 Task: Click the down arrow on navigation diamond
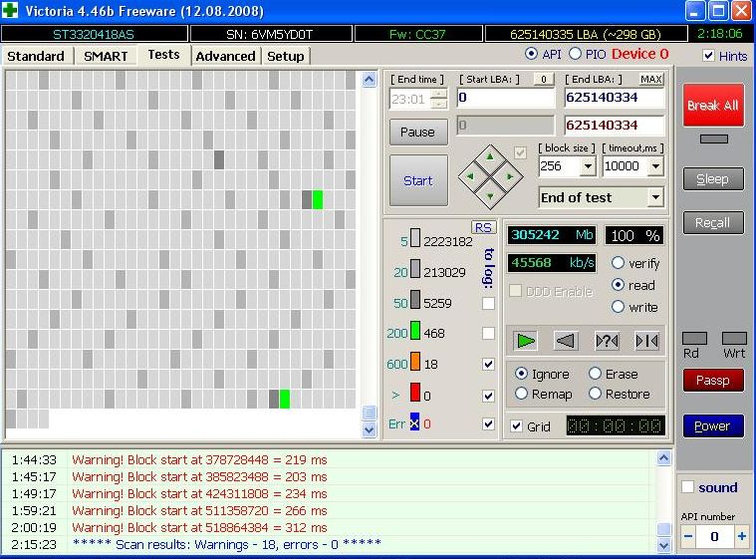click(490, 196)
